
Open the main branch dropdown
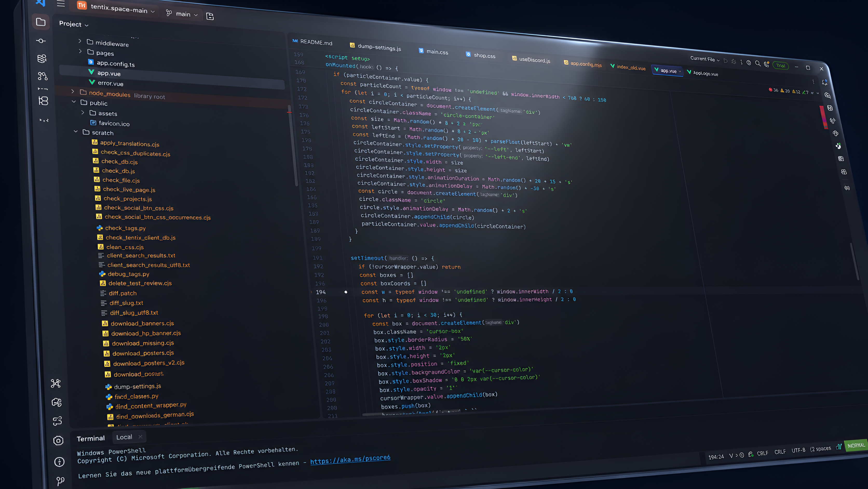pyautogui.click(x=182, y=14)
